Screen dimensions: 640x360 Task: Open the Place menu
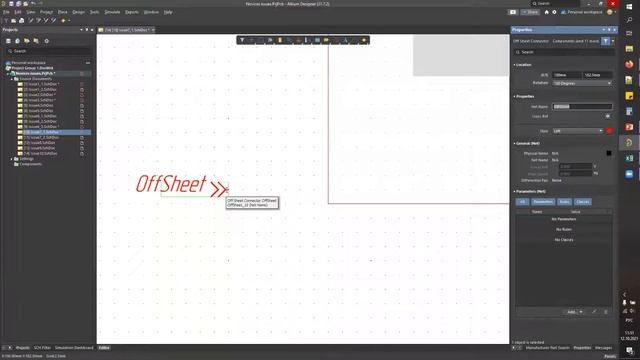pyautogui.click(x=62, y=12)
